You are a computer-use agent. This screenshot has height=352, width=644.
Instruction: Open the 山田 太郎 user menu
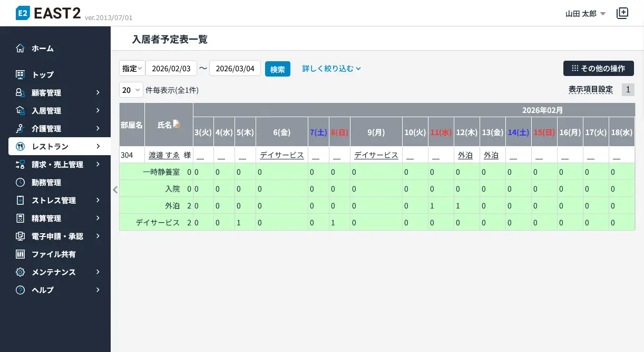[585, 14]
